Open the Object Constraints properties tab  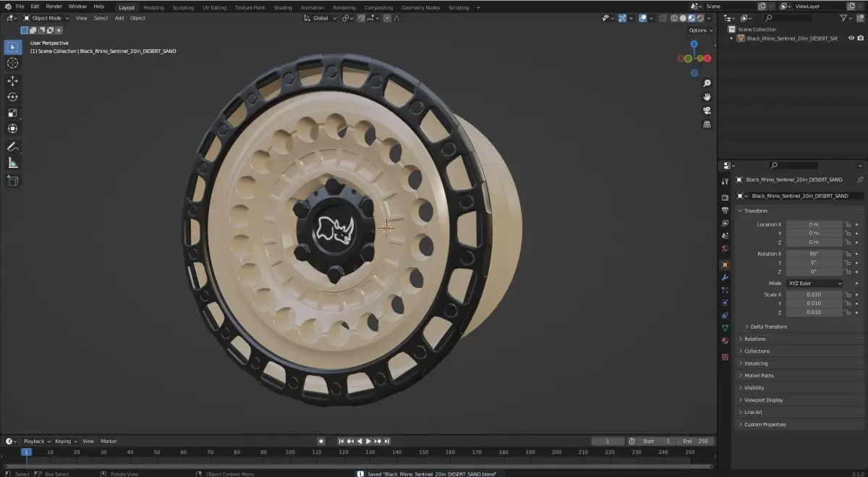pyautogui.click(x=725, y=316)
